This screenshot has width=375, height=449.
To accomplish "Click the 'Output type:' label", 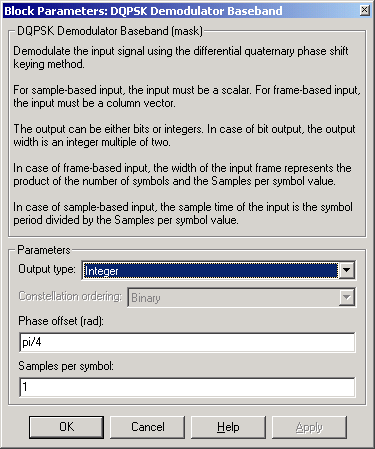I will [47, 269].
